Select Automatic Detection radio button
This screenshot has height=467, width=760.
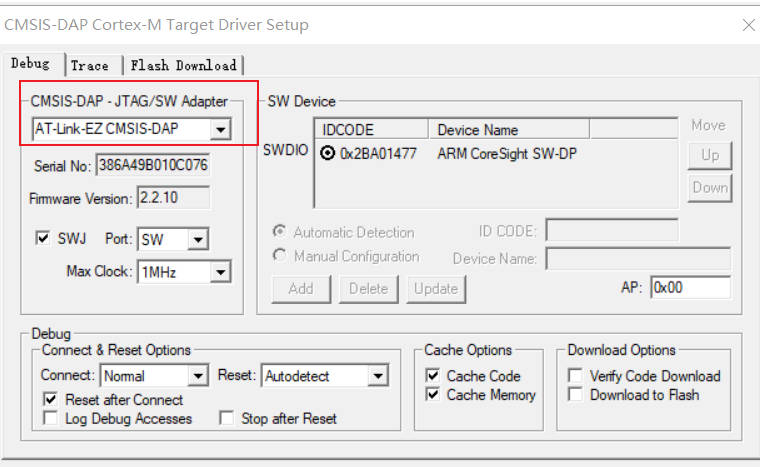[x=279, y=232]
